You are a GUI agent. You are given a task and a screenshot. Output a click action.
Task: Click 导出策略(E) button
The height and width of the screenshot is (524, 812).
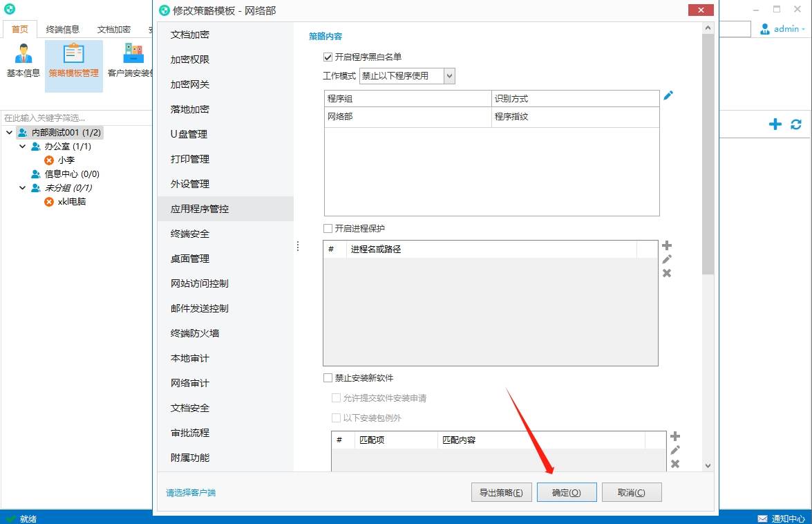[501, 492]
